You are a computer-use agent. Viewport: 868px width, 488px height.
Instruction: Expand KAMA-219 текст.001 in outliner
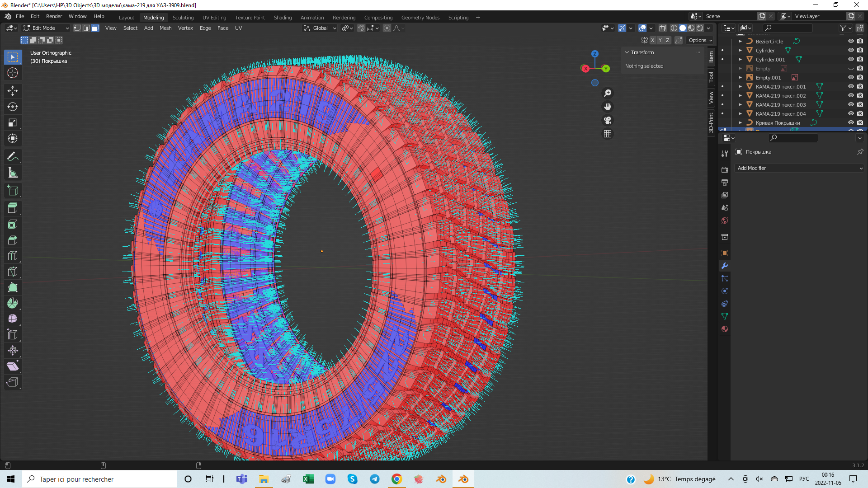click(741, 87)
